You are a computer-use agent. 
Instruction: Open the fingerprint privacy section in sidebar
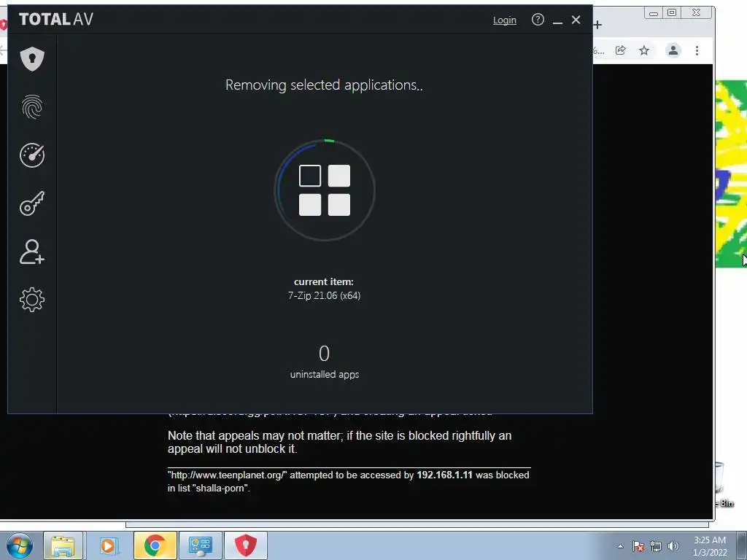click(x=32, y=106)
